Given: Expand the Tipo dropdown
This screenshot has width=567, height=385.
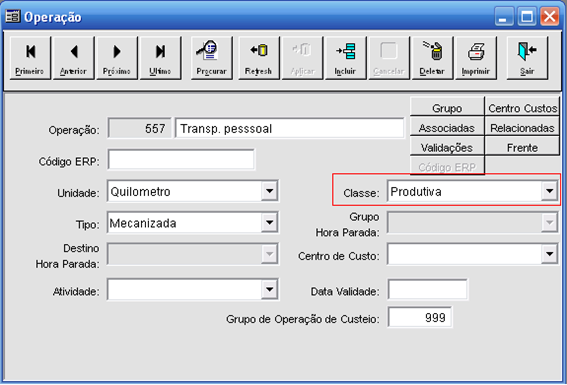Looking at the screenshot, I should tap(269, 222).
